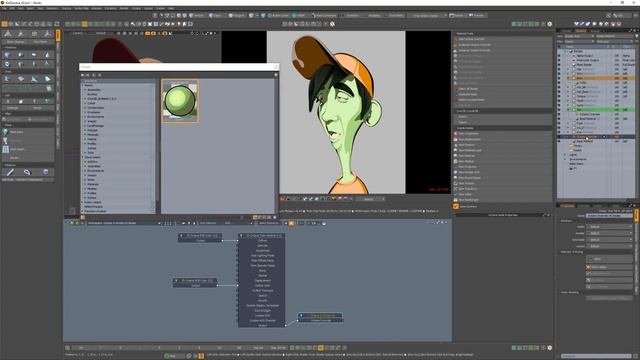Open the Help menu
This screenshot has width=640, height=360.
[171, 8]
